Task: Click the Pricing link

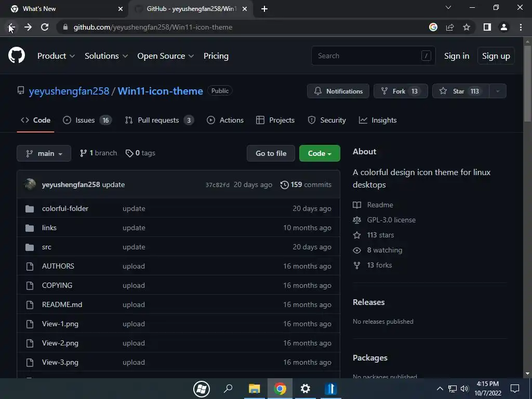Action: coord(216,56)
